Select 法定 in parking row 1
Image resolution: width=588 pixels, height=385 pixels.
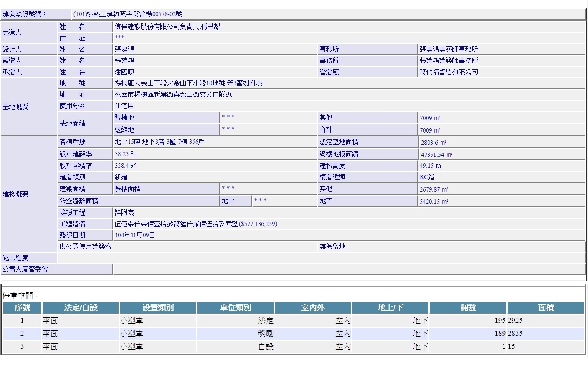(x=266, y=321)
